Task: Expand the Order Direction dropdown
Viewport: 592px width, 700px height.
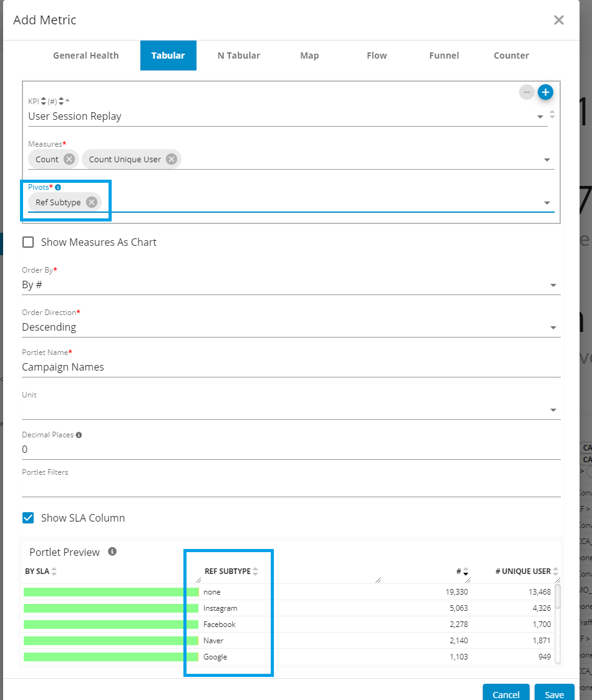Action: (x=553, y=328)
